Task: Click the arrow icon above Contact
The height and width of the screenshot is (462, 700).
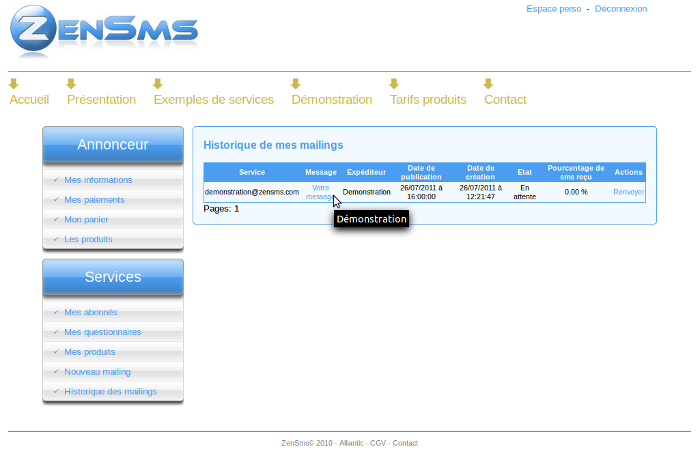Action: (488, 84)
